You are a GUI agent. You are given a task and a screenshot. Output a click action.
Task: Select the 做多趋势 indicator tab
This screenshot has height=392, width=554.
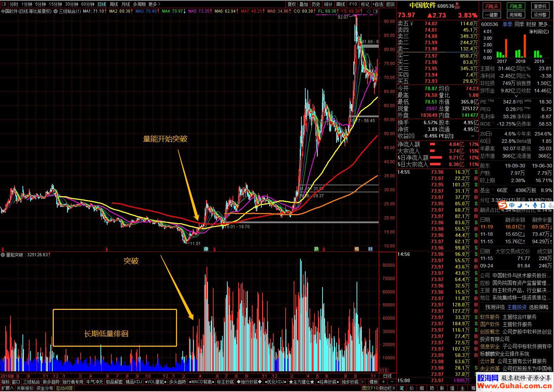click(x=51, y=382)
